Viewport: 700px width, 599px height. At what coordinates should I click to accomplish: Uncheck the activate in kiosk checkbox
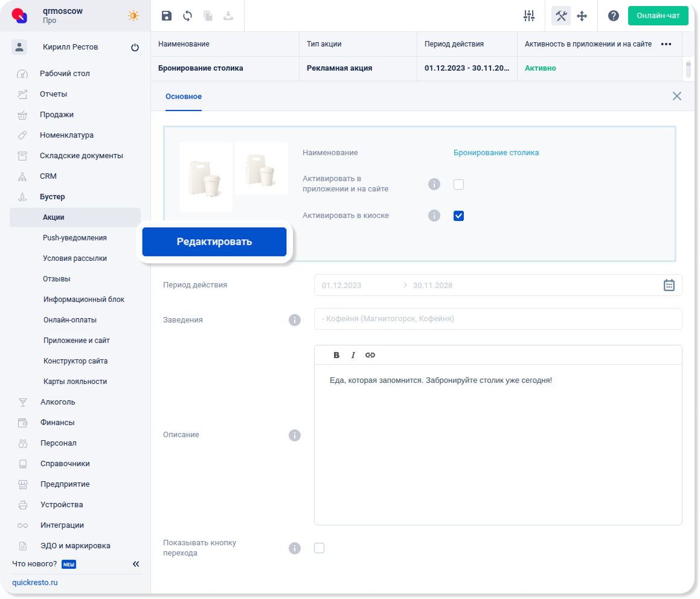pyautogui.click(x=458, y=216)
